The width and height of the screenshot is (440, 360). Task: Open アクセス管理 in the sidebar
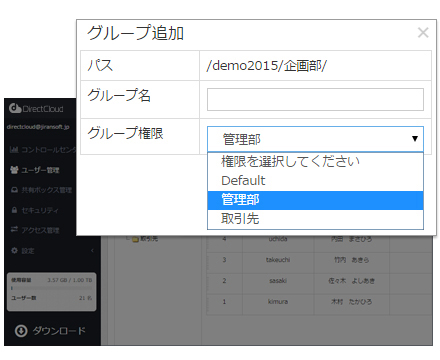40,230
